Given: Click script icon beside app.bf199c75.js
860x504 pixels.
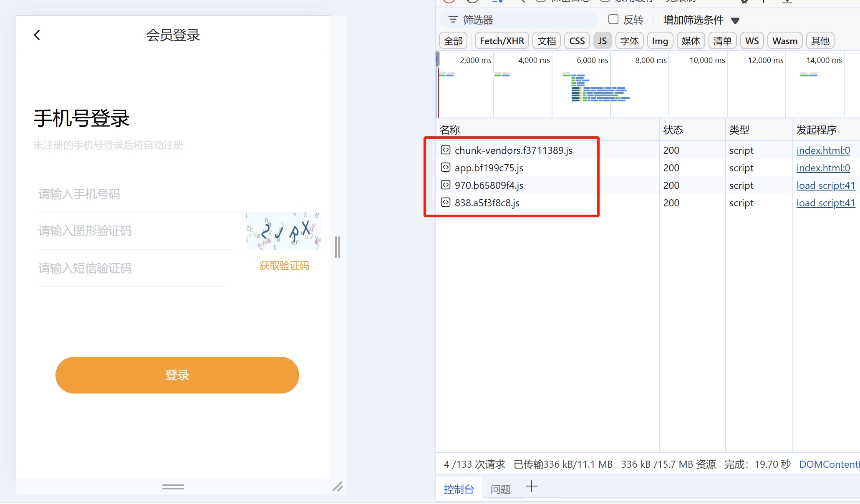Looking at the screenshot, I should [446, 167].
